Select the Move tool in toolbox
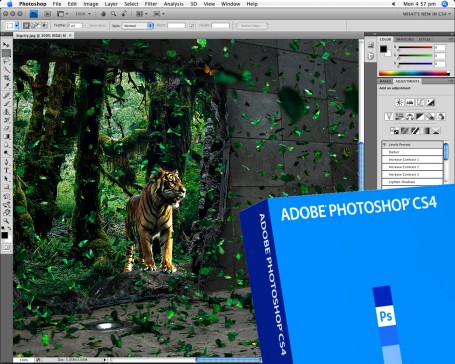This screenshot has width=455, height=364. (x=6, y=45)
